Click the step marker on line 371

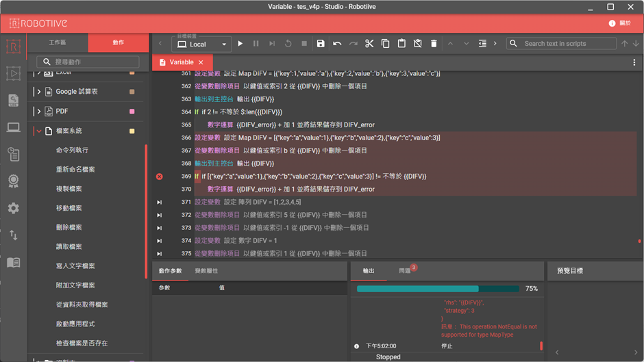click(160, 203)
